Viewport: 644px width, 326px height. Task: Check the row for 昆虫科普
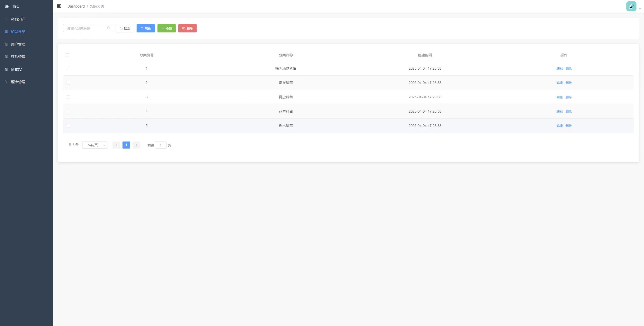coord(68,97)
